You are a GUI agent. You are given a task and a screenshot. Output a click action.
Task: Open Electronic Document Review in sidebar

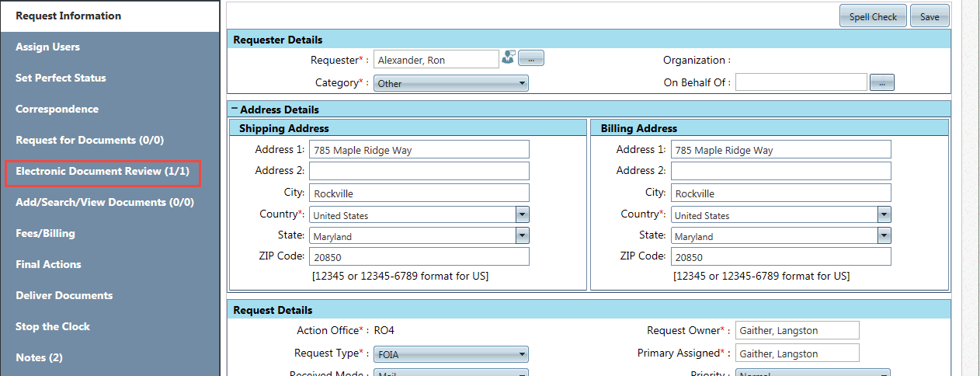click(x=103, y=171)
